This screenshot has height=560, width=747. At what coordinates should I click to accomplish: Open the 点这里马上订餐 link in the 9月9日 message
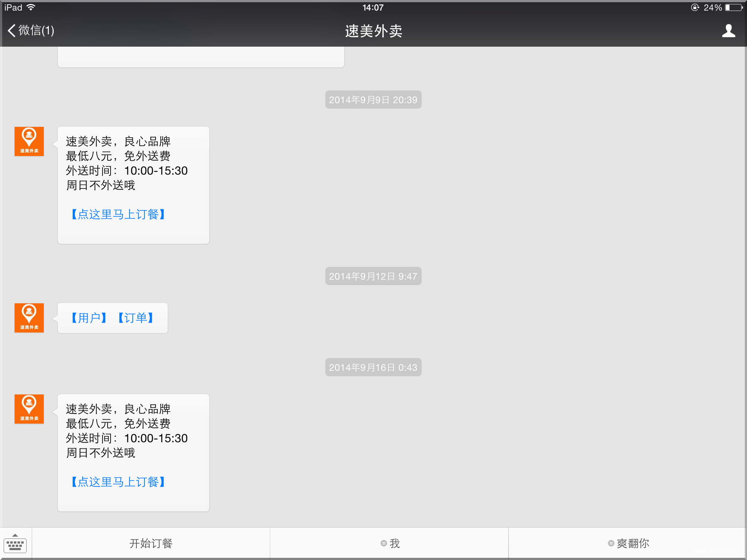(x=118, y=214)
